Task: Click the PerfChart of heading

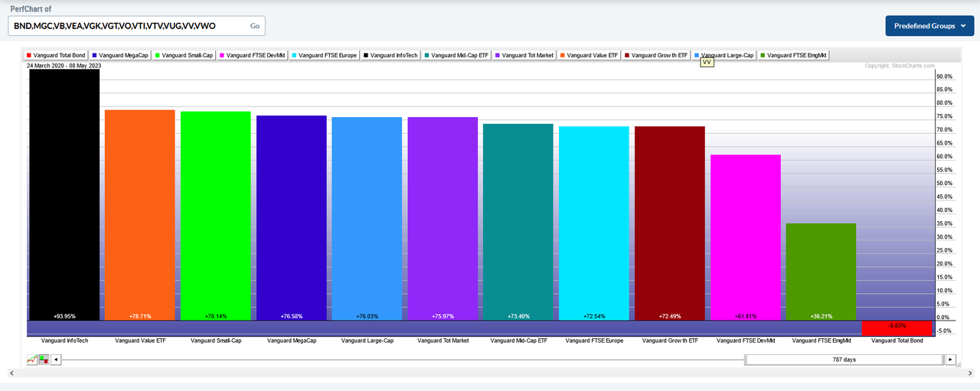Action: coord(31,8)
